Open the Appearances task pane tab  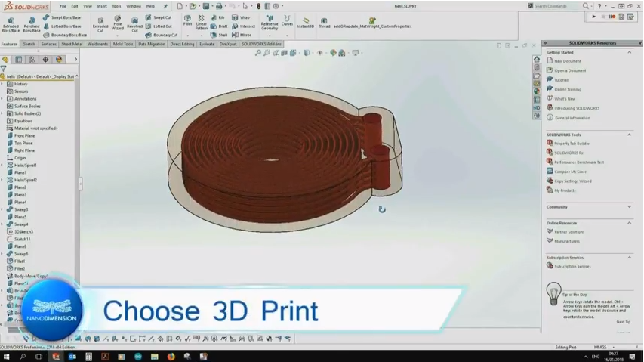coord(536,91)
